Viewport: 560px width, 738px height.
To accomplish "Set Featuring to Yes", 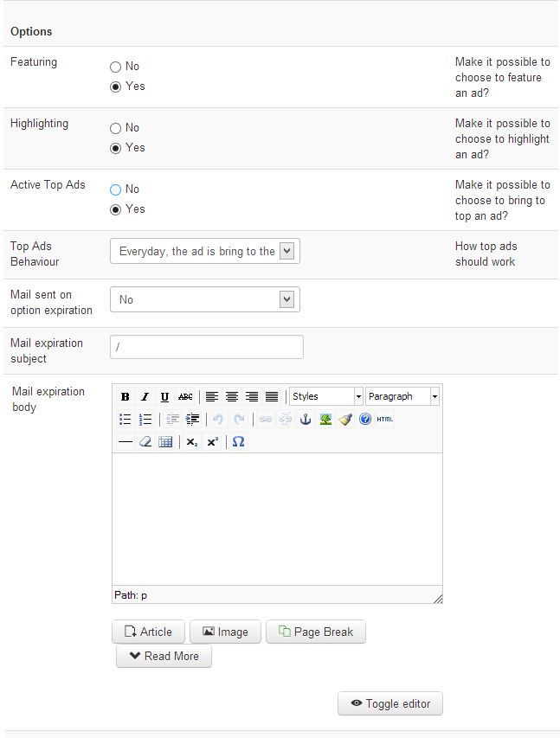I will (x=115, y=87).
